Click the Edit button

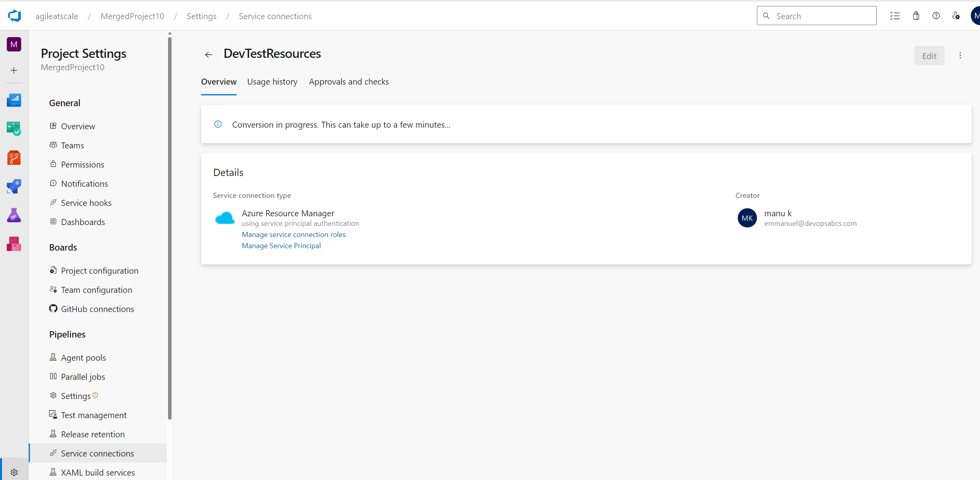click(929, 56)
